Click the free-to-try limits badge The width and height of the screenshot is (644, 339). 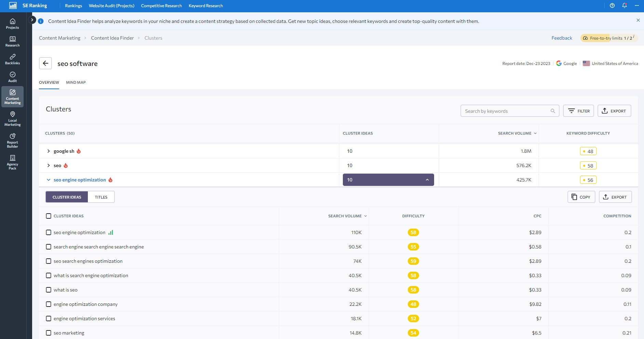point(609,38)
